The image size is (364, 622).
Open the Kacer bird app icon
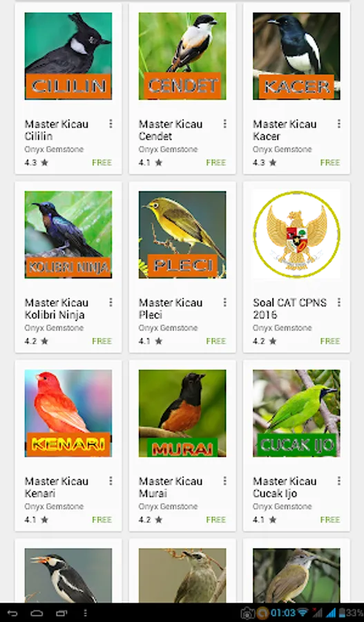(x=296, y=56)
